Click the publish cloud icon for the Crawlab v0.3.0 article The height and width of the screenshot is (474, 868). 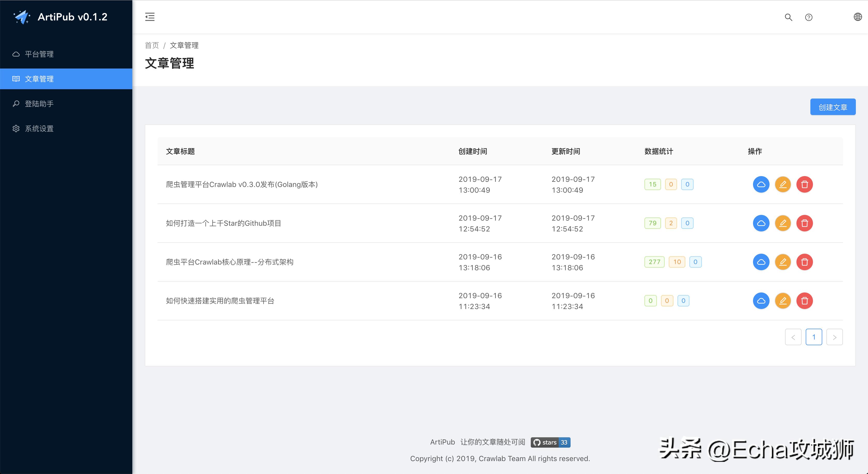pyautogui.click(x=761, y=184)
